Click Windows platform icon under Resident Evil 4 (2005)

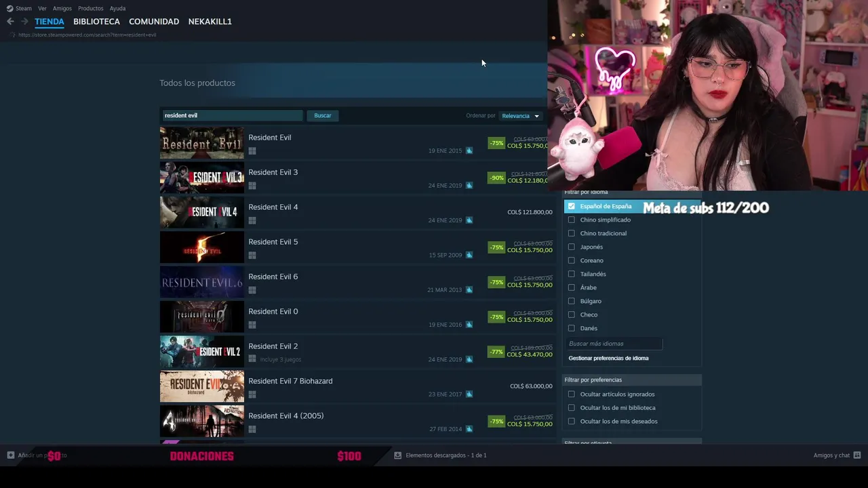click(x=252, y=429)
